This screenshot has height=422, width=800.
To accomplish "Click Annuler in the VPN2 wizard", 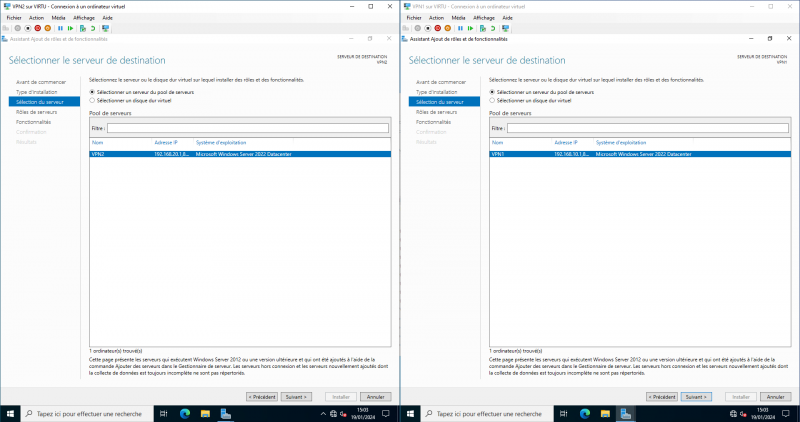I will point(376,397).
